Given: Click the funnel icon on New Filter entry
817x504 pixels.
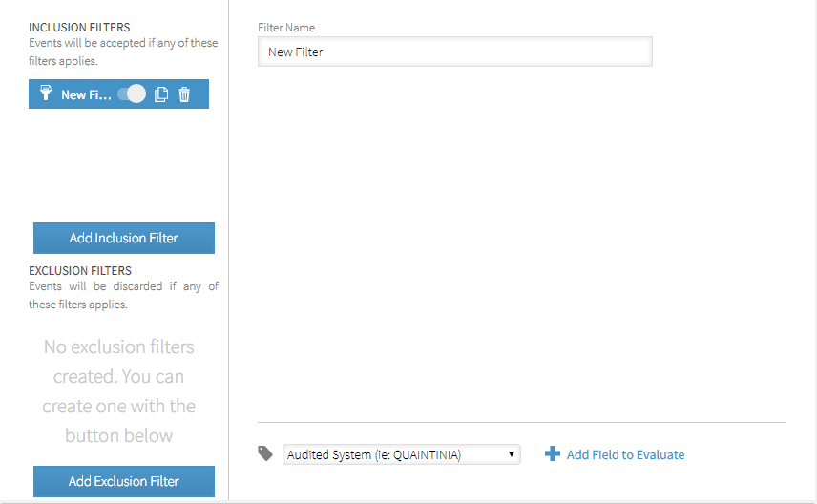Looking at the screenshot, I should (x=46, y=94).
